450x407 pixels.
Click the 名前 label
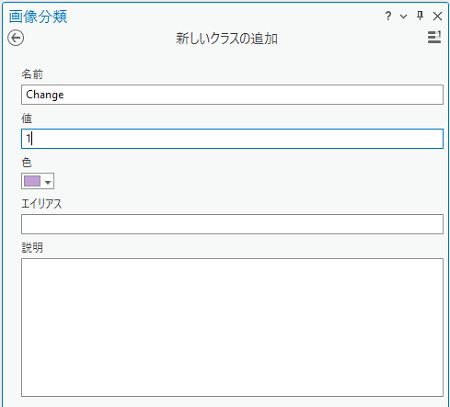(32, 74)
